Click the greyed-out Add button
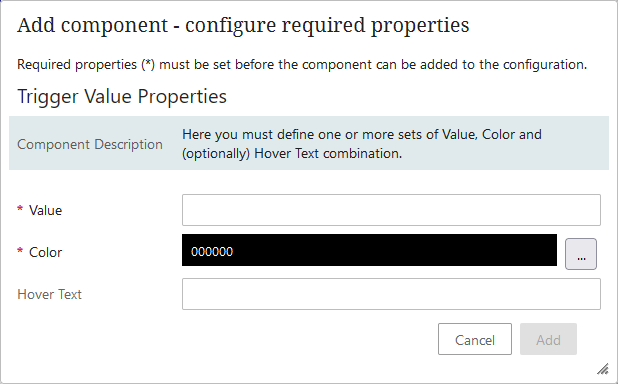 tap(548, 339)
